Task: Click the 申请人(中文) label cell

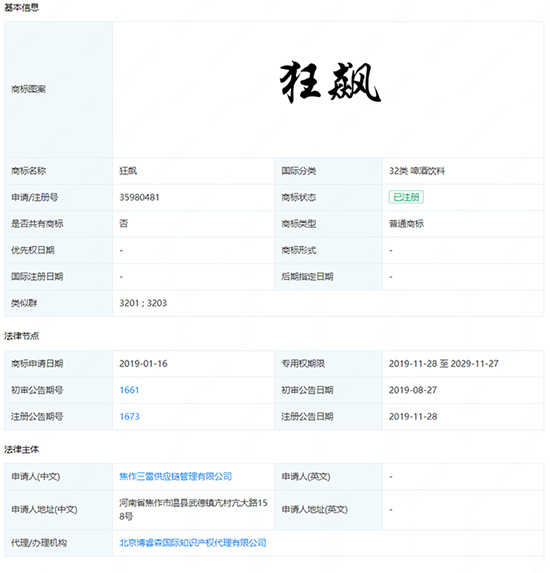Action: point(58,476)
